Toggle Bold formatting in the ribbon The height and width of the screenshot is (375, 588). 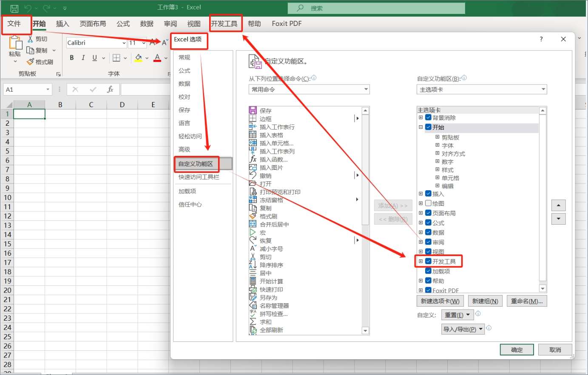(71, 58)
